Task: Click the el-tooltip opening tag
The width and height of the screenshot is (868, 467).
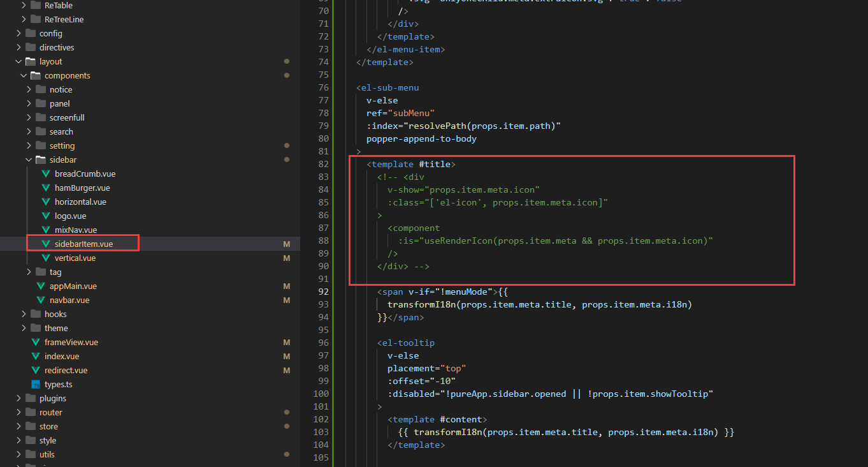Action: pyautogui.click(x=406, y=343)
